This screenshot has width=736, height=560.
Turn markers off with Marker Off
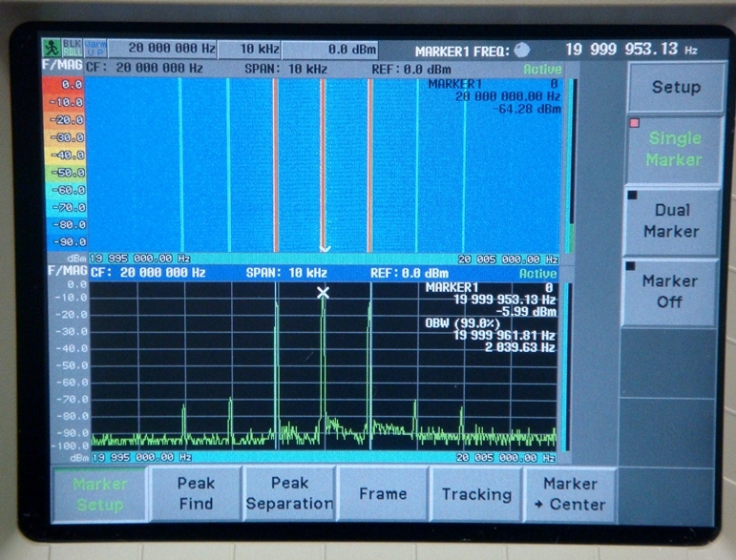click(x=669, y=292)
